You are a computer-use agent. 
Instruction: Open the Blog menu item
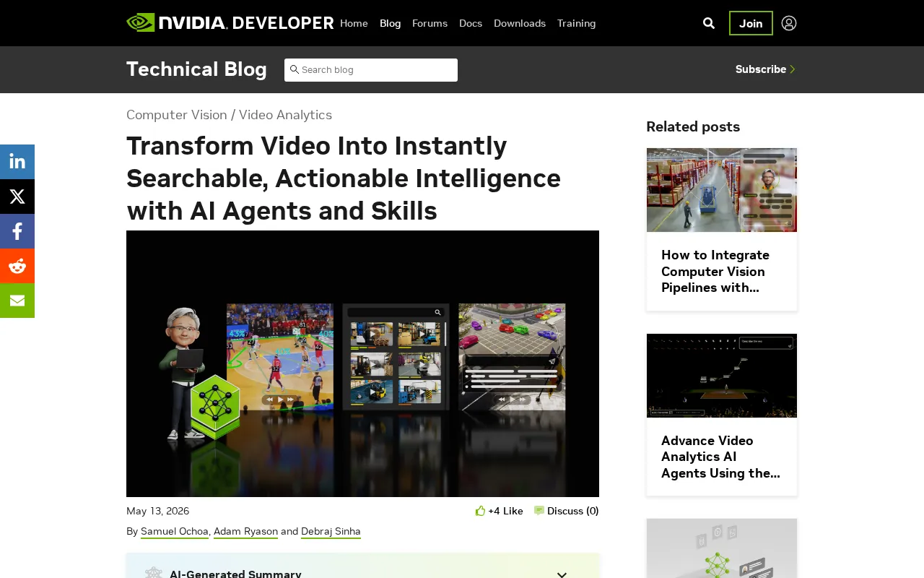click(390, 23)
